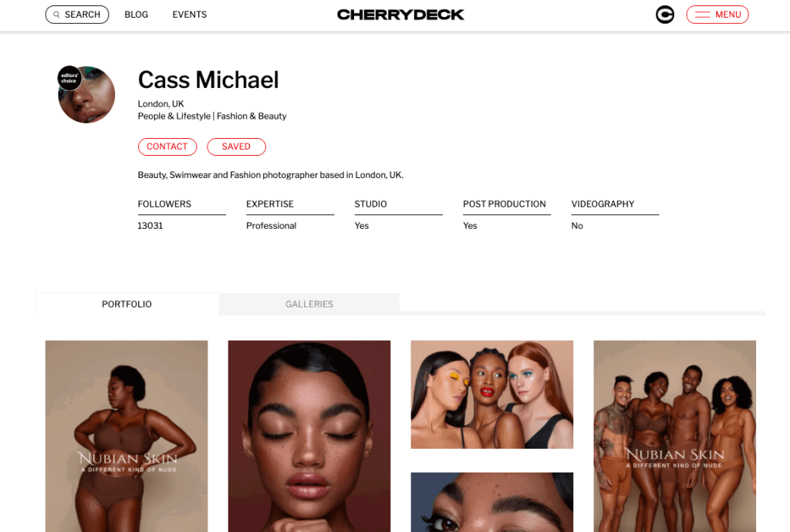The width and height of the screenshot is (790, 532).
Task: Click the hamburger lines icon in Menu
Action: coord(702,15)
